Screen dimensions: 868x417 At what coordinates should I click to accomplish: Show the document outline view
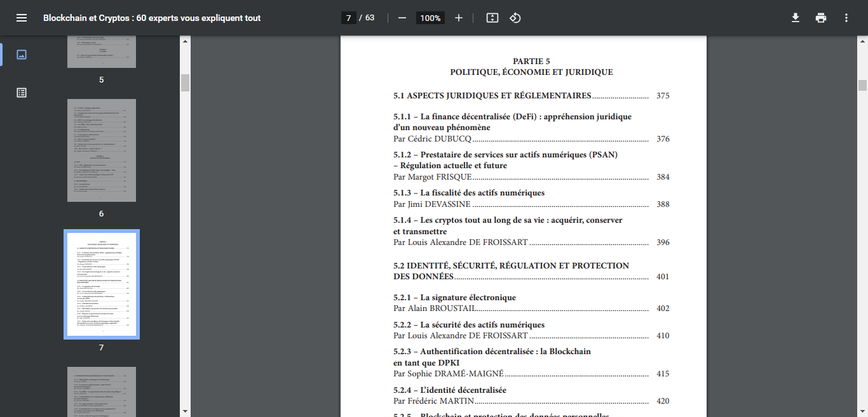[x=22, y=93]
